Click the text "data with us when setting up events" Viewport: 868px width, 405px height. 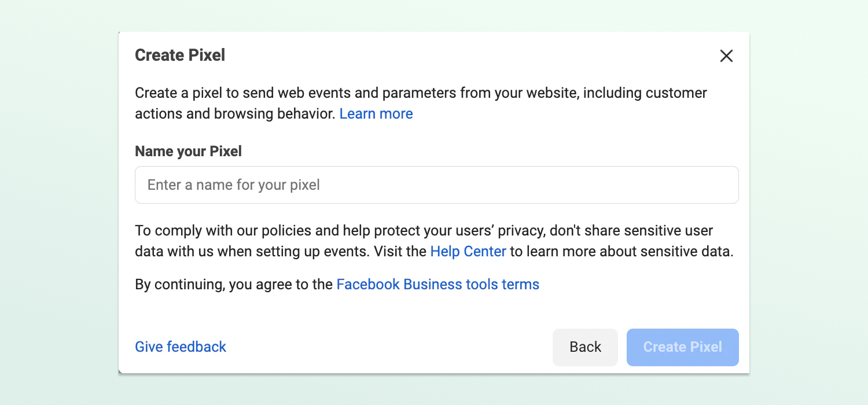point(252,252)
